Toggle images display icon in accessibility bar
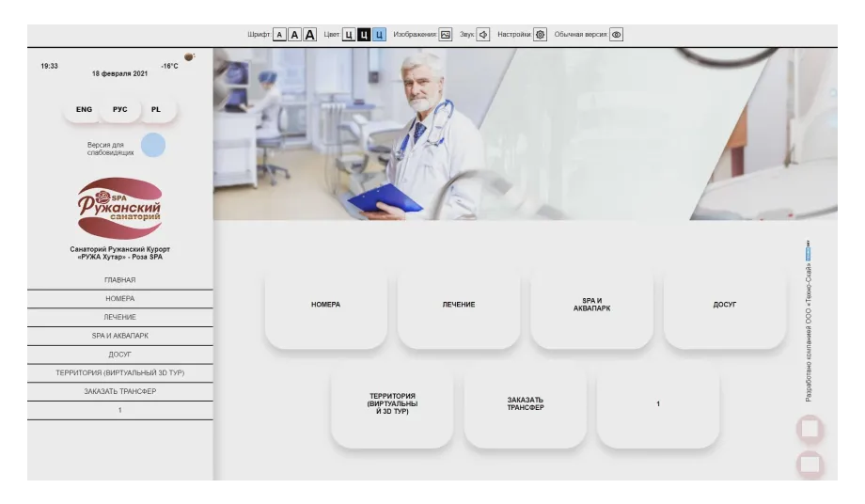865x504 pixels. tap(446, 35)
